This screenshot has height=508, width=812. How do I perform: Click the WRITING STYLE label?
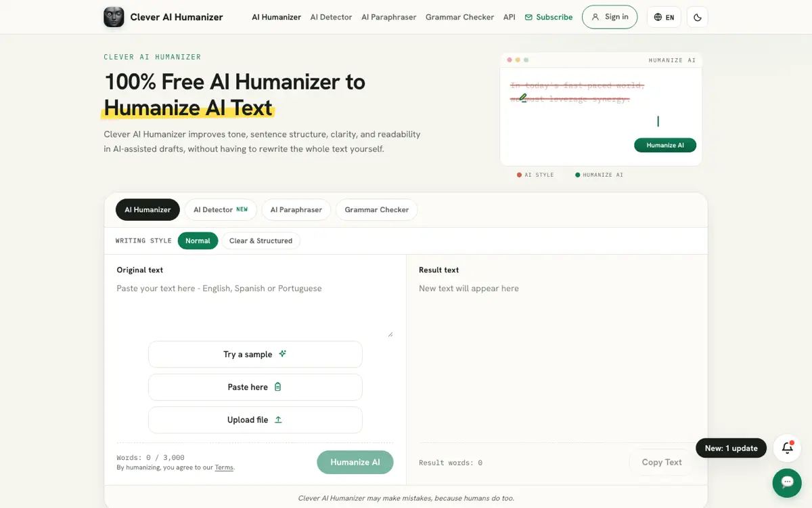(143, 240)
